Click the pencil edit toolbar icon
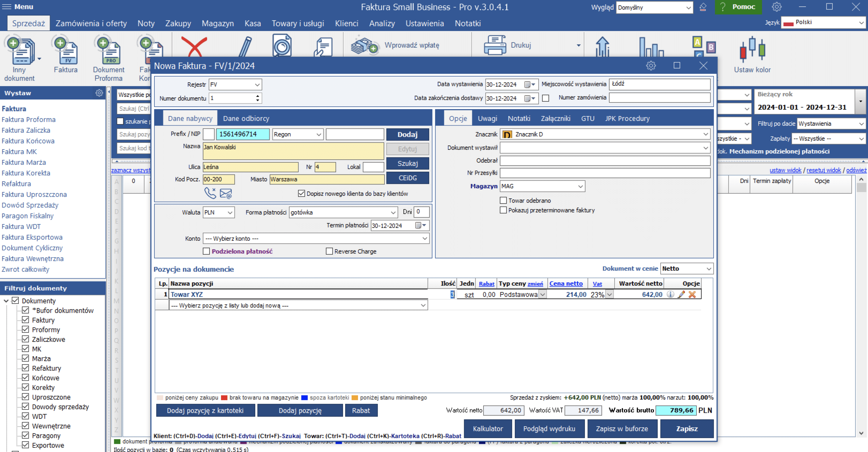 (x=245, y=46)
